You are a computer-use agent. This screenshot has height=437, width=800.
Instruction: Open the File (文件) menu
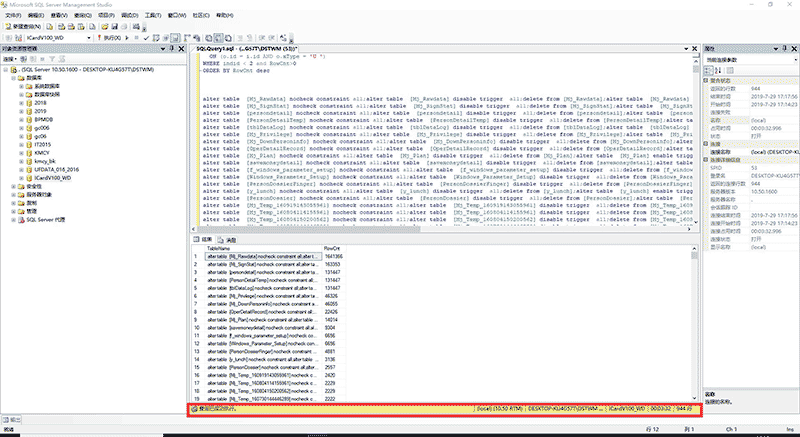(x=13, y=15)
